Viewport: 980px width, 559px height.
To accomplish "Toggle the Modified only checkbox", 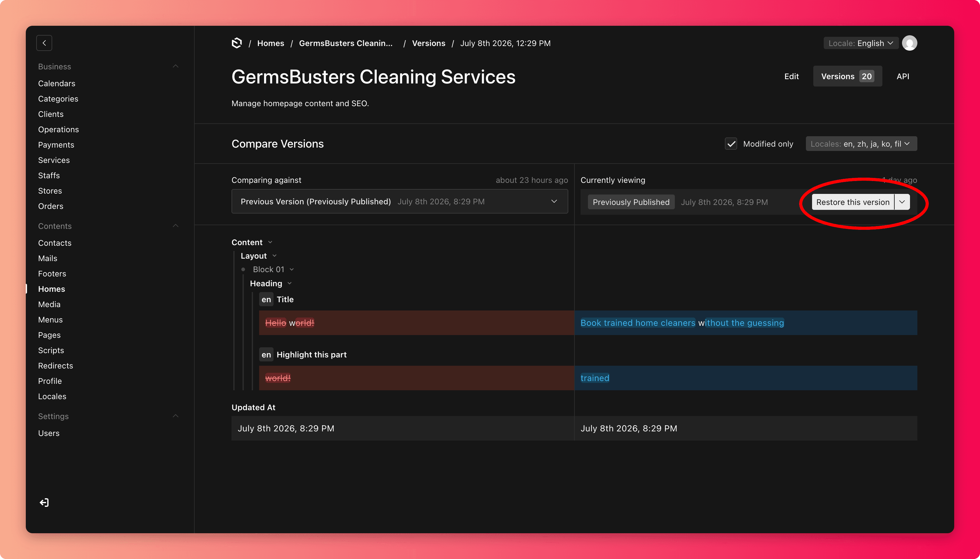I will pos(731,144).
